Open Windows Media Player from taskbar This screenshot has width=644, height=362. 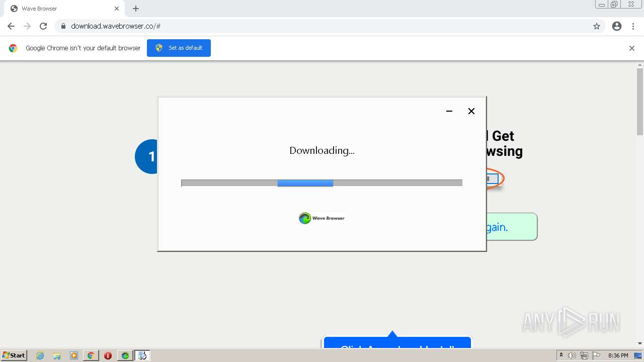pos(74,355)
